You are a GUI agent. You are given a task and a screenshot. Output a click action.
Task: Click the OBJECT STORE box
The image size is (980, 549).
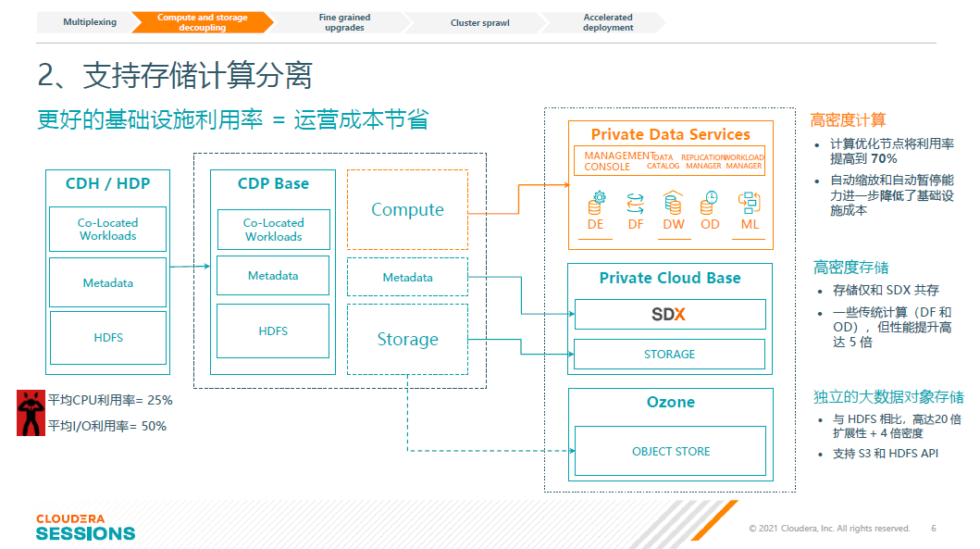pyautogui.click(x=670, y=451)
